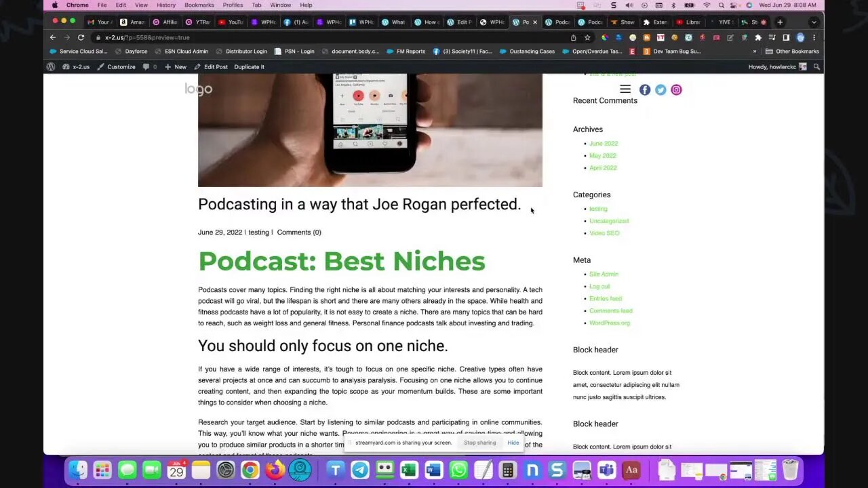Open Microsoft Excel from the Dock
The width and height of the screenshot is (868, 488).
pyautogui.click(x=409, y=470)
